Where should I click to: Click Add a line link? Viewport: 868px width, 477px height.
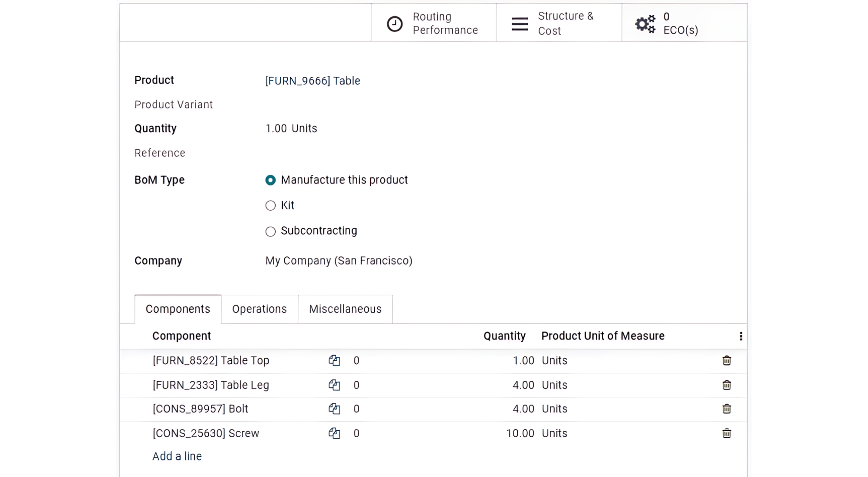coord(177,456)
